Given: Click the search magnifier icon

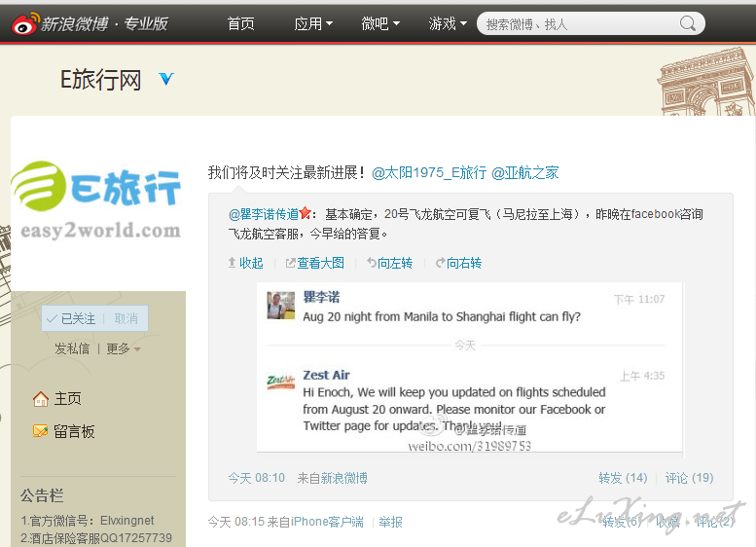Looking at the screenshot, I should [x=688, y=23].
